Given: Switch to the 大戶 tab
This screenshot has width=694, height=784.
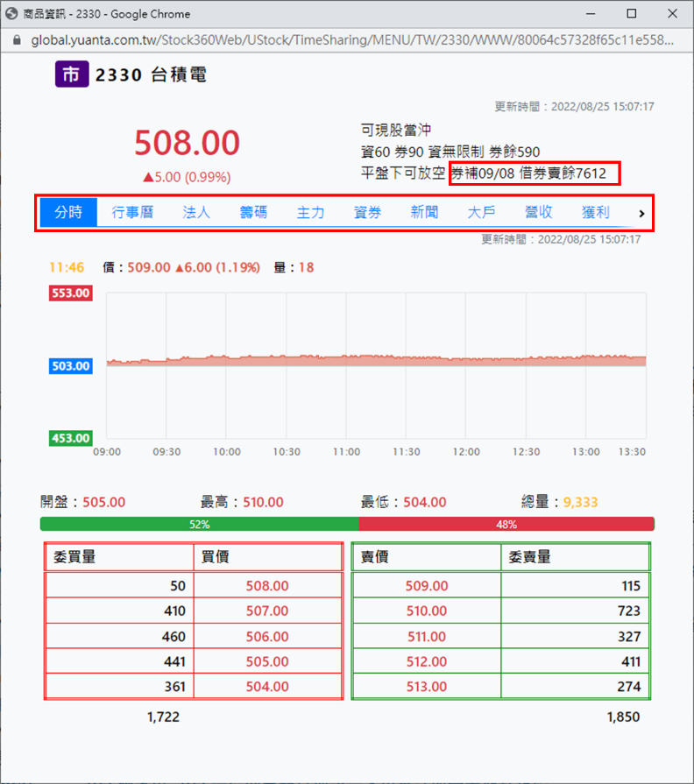Looking at the screenshot, I should tap(481, 212).
